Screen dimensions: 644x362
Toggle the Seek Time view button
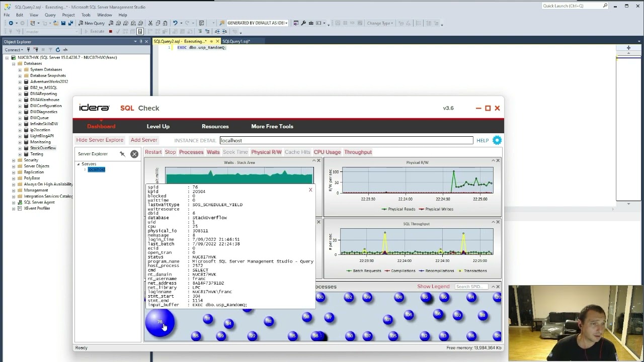point(235,152)
